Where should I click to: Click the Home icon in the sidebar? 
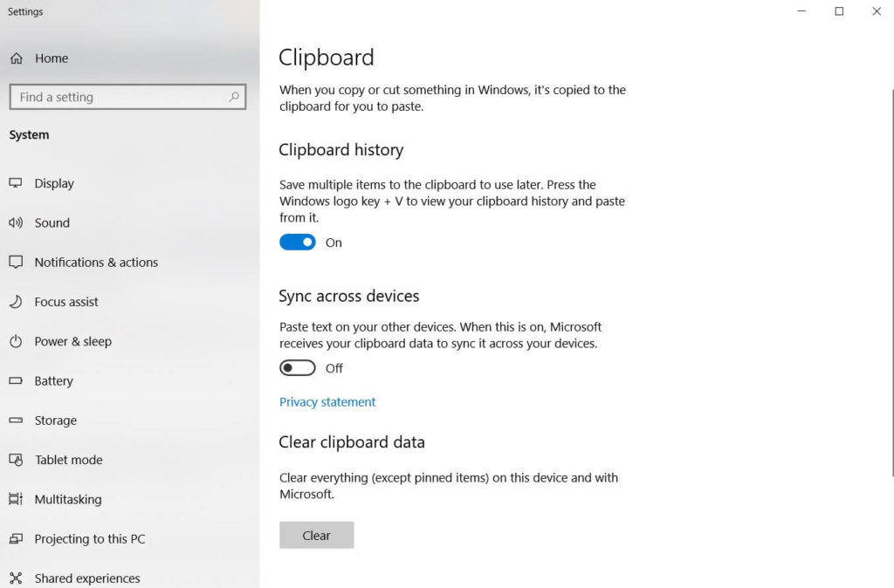coord(16,58)
